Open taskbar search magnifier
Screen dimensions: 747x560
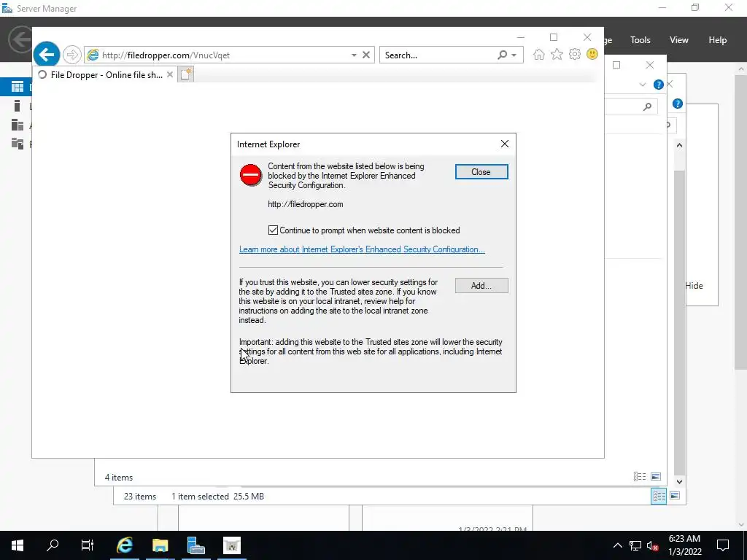coord(53,545)
